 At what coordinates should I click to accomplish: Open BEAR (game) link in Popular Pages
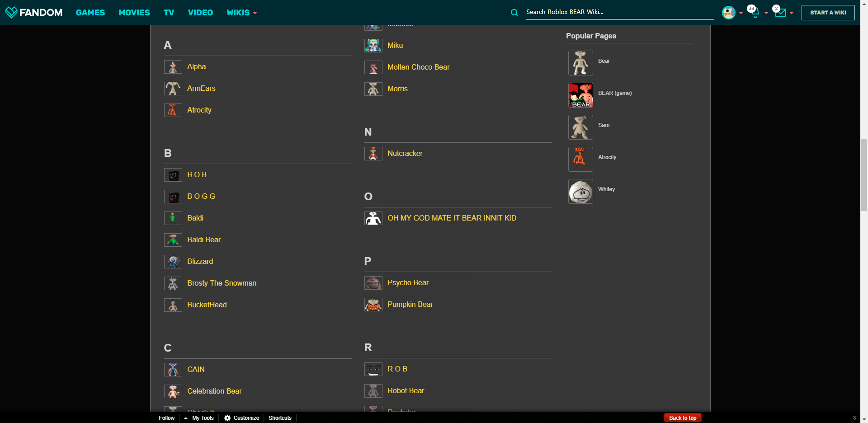(615, 93)
